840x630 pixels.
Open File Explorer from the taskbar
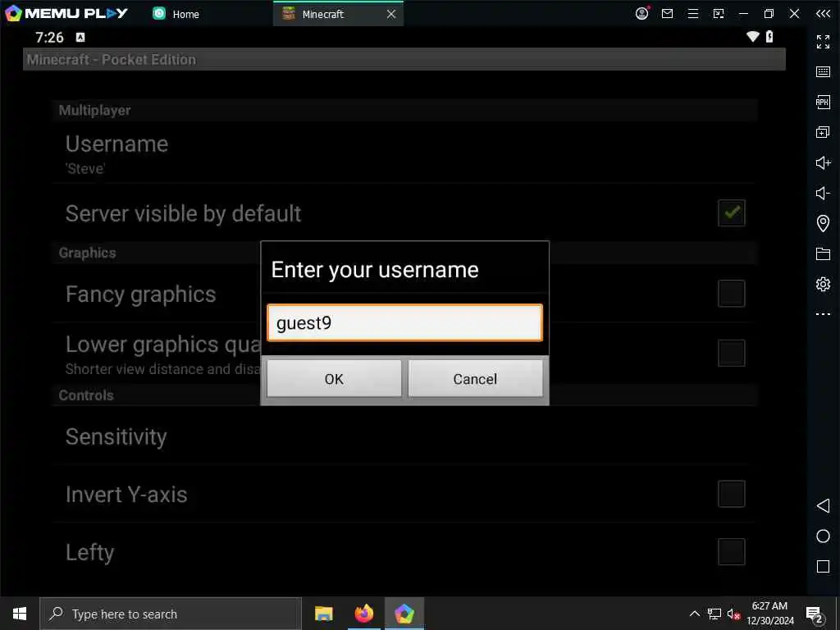tap(323, 614)
